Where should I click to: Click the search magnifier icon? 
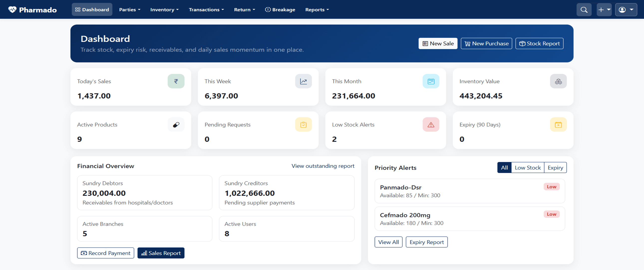[x=584, y=10]
